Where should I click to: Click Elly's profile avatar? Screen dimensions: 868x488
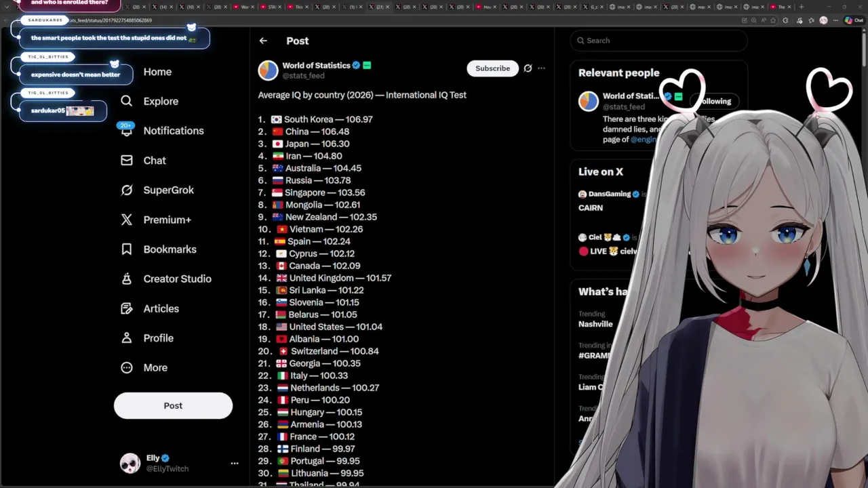point(130,463)
